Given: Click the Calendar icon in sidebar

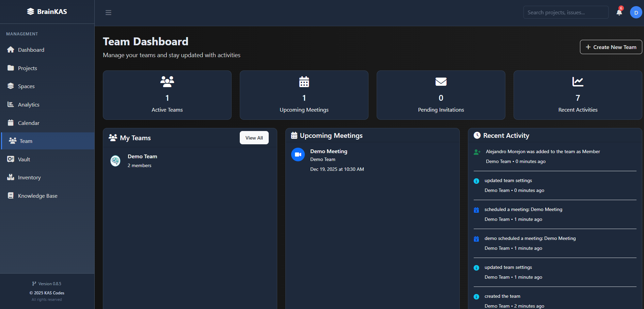Looking at the screenshot, I should (x=11, y=123).
